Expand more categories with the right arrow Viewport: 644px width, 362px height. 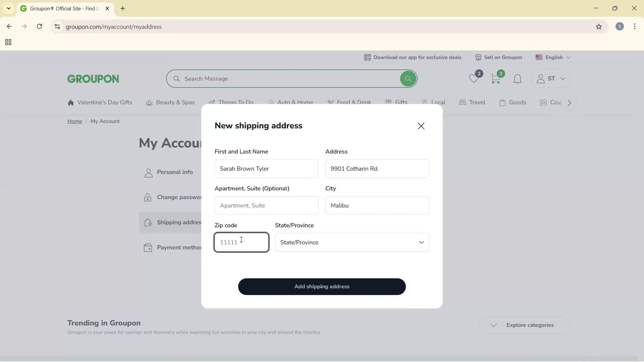pos(569,103)
